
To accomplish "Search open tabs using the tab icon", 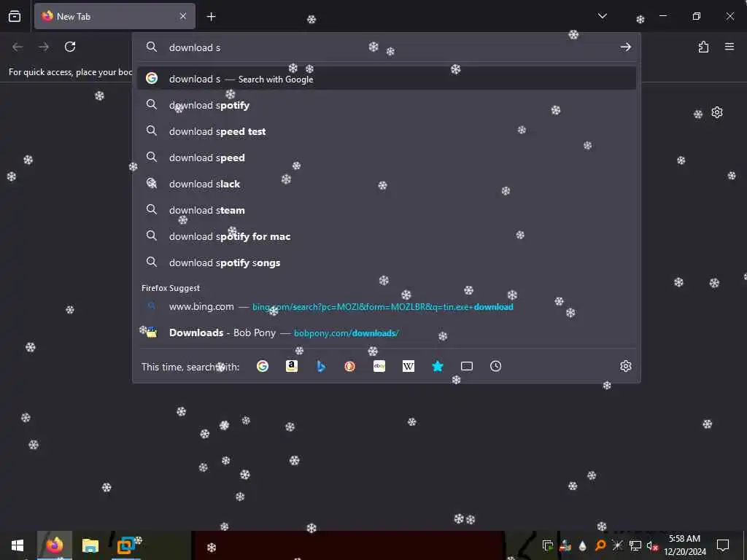I will [x=467, y=366].
